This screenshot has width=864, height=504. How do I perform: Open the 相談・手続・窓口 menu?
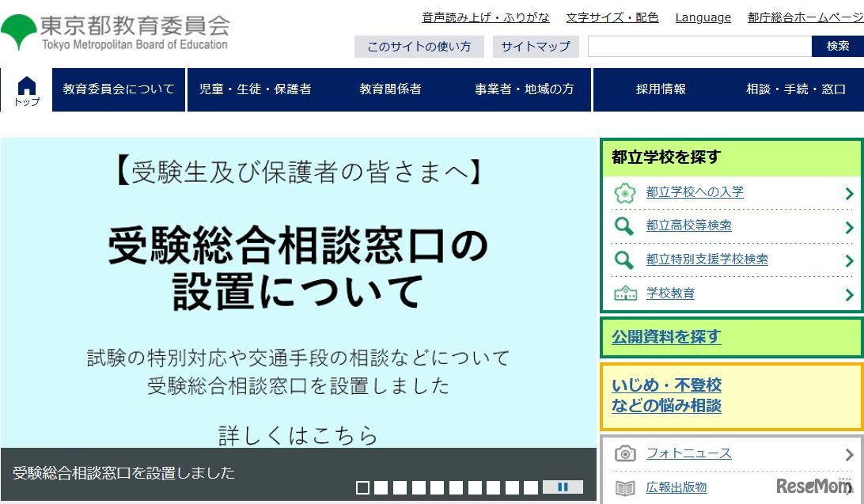pyautogui.click(x=796, y=89)
